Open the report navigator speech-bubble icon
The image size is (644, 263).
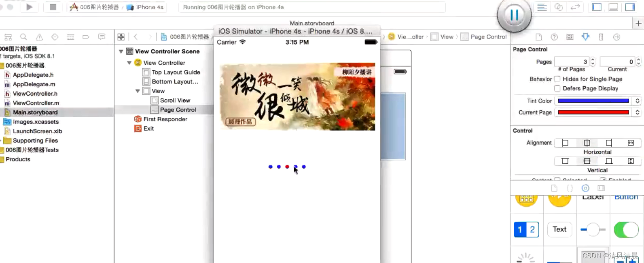tap(102, 37)
